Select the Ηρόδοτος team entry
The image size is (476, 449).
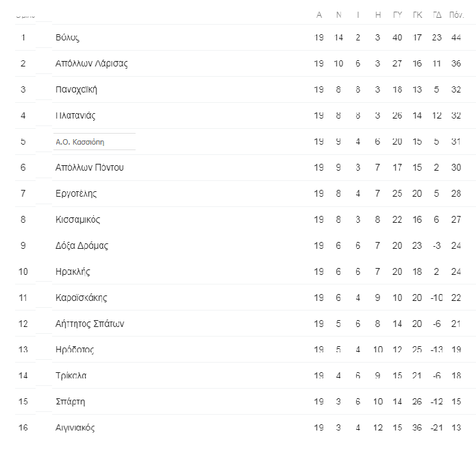tap(75, 350)
